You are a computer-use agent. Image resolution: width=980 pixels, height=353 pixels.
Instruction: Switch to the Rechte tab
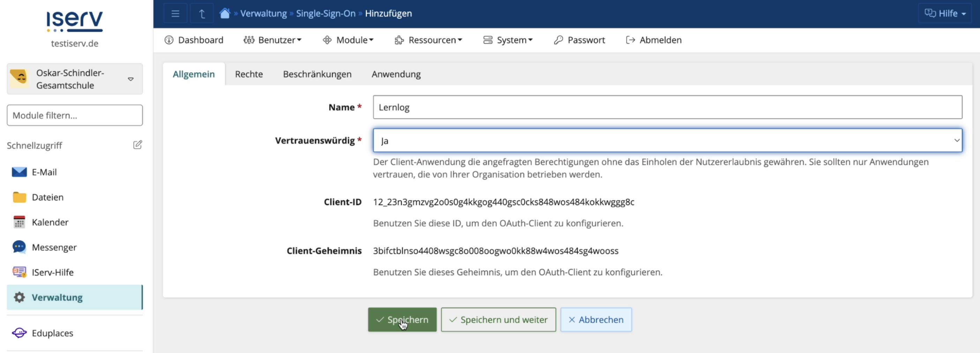(x=248, y=74)
